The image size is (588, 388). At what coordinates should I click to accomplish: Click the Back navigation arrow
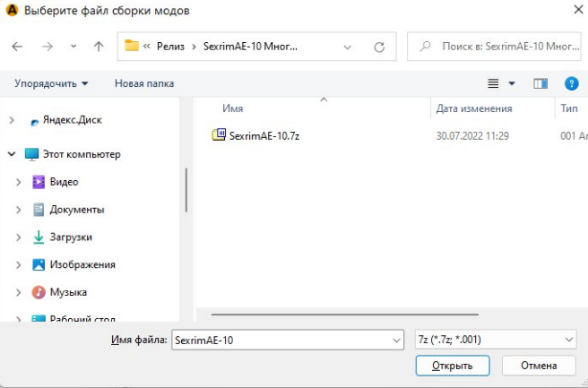[x=18, y=46]
